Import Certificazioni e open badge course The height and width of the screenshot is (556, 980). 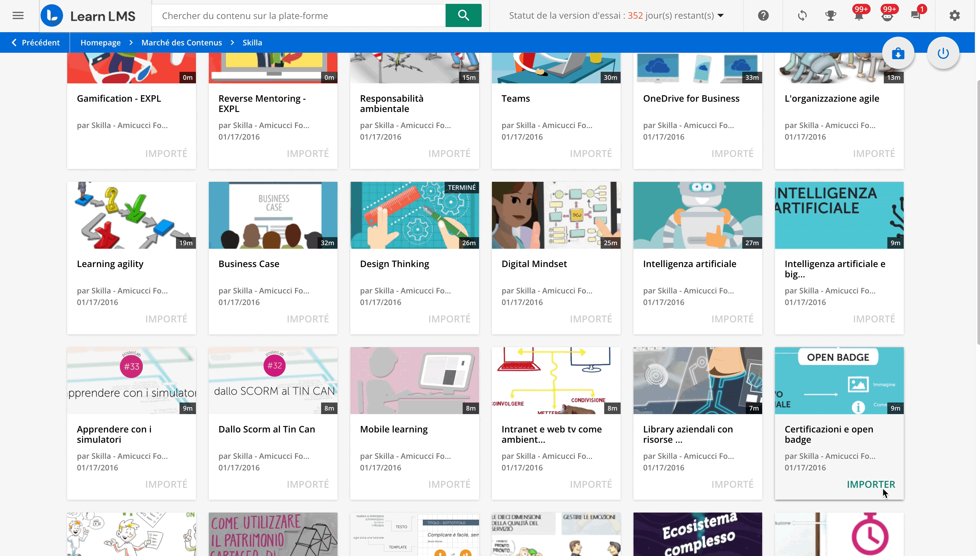point(871,484)
